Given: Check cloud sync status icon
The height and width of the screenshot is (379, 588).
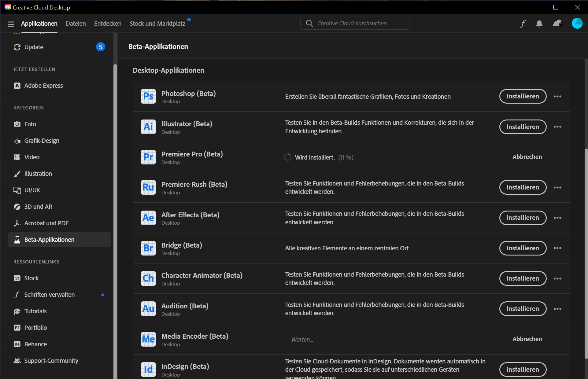Looking at the screenshot, I should (557, 24).
